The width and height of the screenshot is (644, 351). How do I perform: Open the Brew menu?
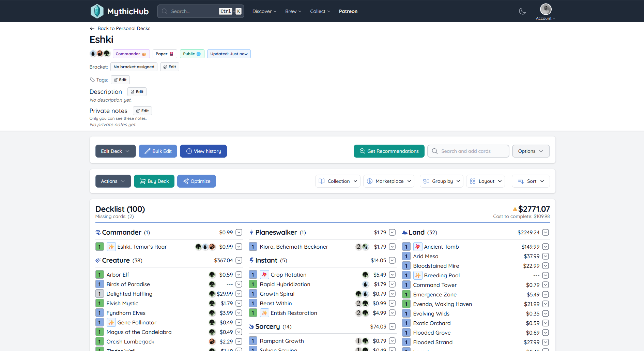tap(293, 11)
